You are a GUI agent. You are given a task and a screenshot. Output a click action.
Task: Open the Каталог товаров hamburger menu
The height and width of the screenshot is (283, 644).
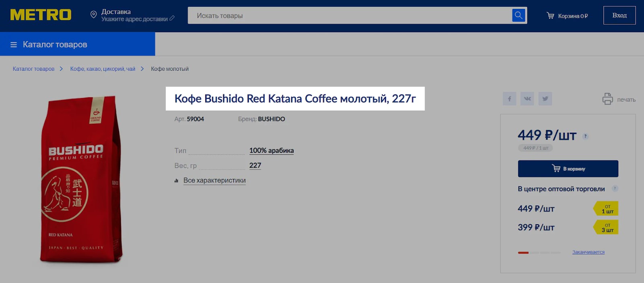click(x=14, y=45)
